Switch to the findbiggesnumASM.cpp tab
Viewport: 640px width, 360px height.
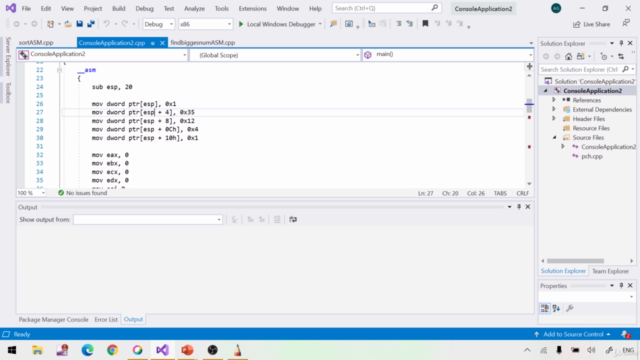pyautogui.click(x=203, y=42)
